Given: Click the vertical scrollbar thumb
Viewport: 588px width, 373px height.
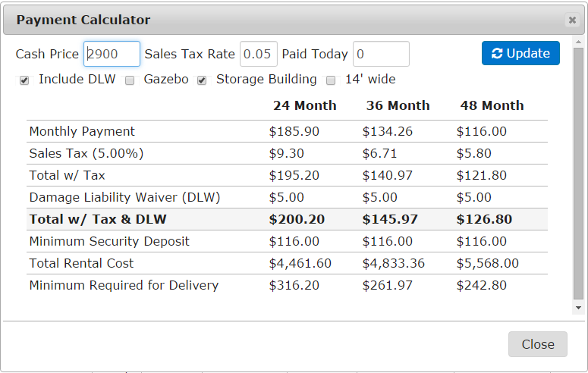Looking at the screenshot, I should point(578,174).
